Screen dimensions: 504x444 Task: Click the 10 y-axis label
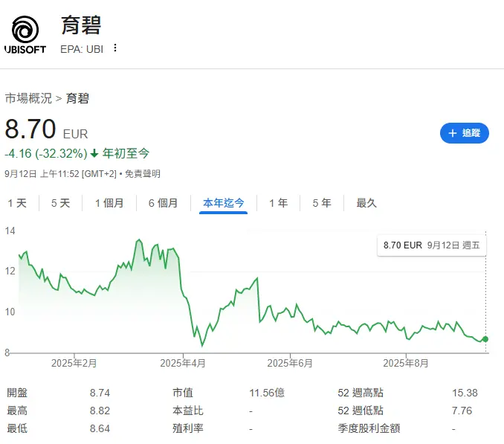click(10, 312)
